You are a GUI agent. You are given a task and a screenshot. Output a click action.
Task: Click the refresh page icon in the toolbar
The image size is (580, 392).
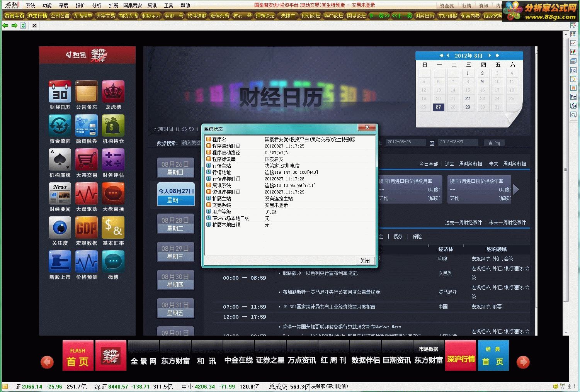point(23,25)
